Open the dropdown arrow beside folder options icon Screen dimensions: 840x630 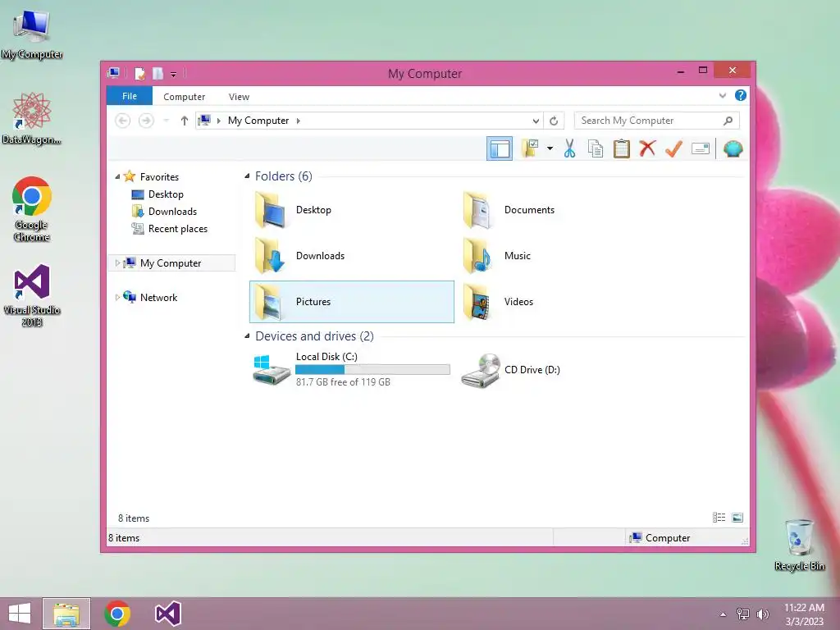click(x=550, y=148)
